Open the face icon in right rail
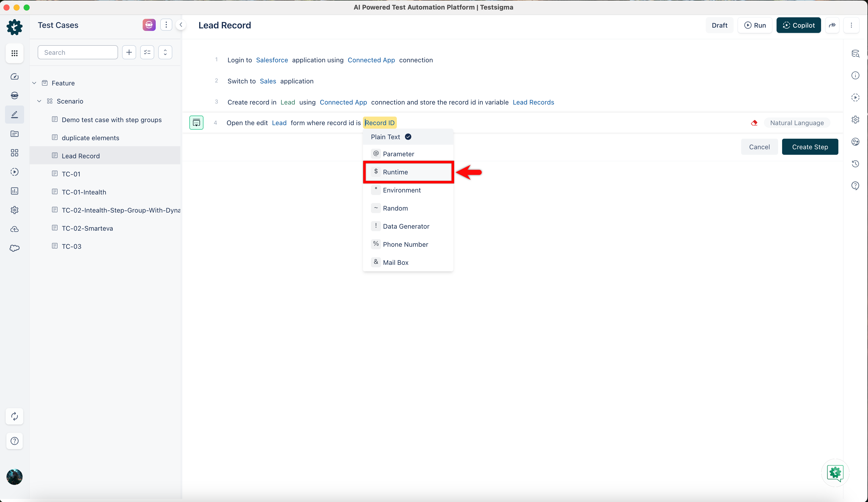868x502 pixels. 855,142
